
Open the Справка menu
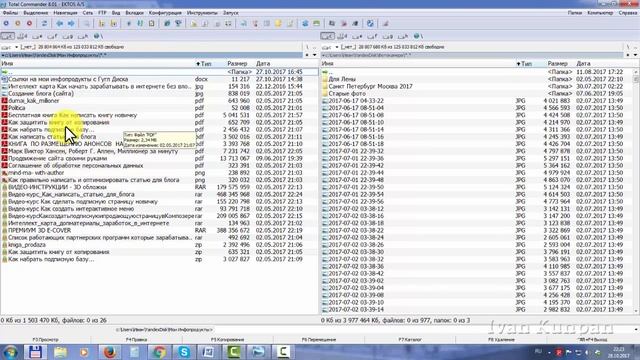pos(628,13)
